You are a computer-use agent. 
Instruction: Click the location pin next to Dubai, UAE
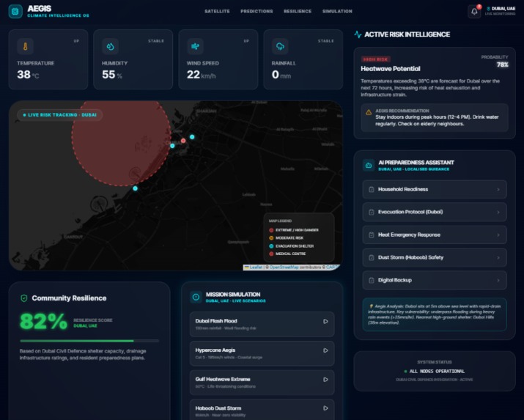(488, 9)
